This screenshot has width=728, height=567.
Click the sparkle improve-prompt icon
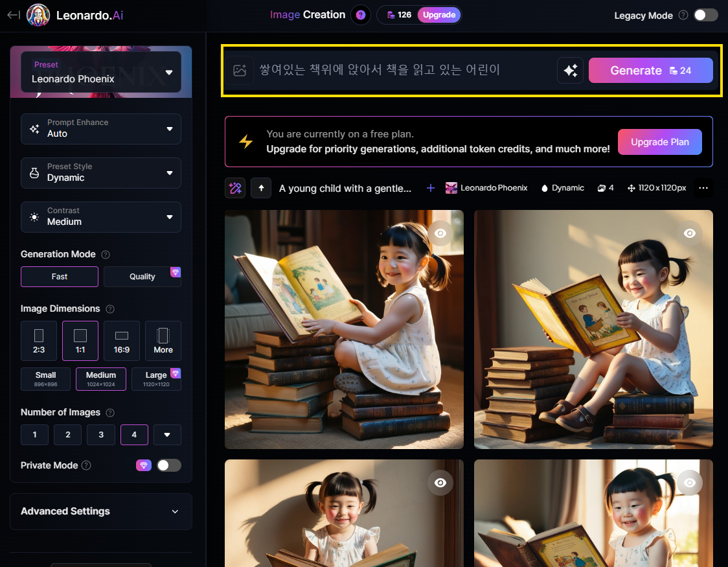pos(570,71)
